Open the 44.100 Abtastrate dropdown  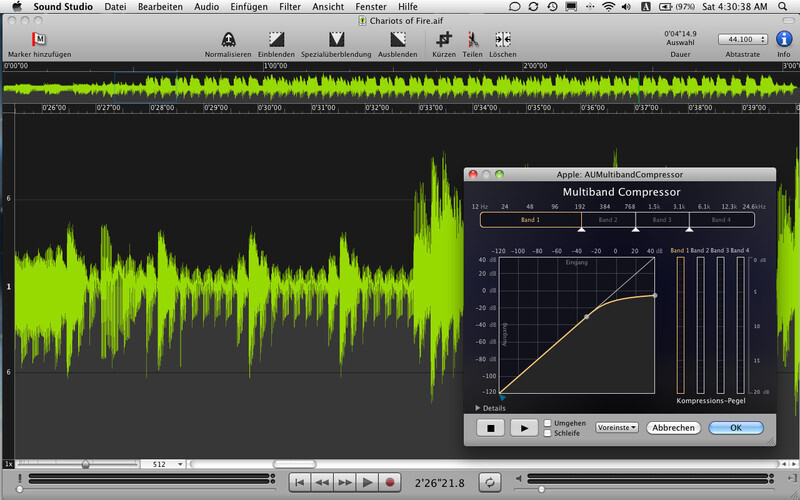point(742,39)
